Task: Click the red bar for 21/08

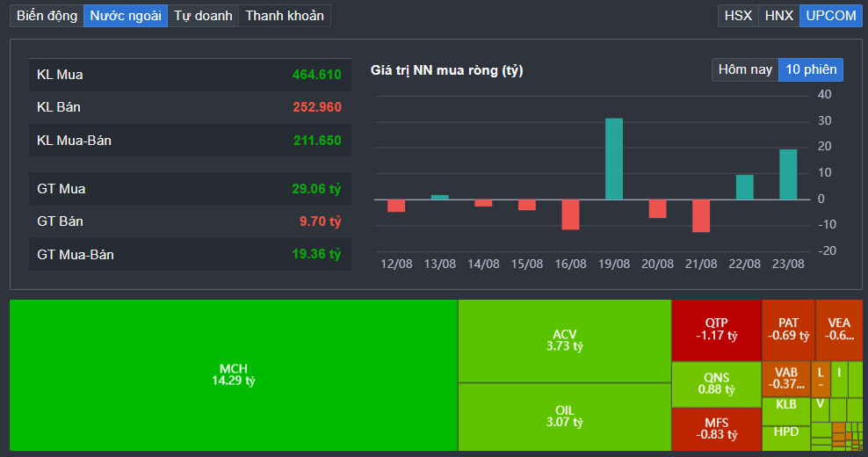Action: tap(701, 215)
